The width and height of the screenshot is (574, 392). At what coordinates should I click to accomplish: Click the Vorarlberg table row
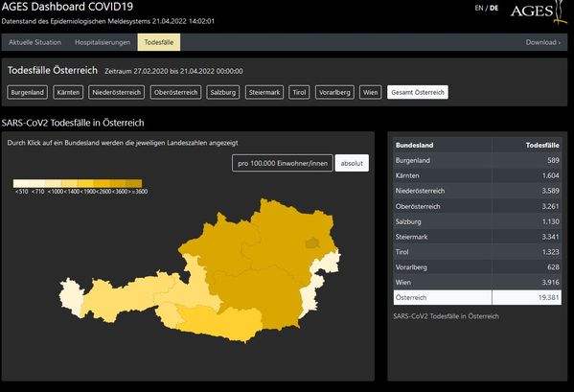pos(477,267)
